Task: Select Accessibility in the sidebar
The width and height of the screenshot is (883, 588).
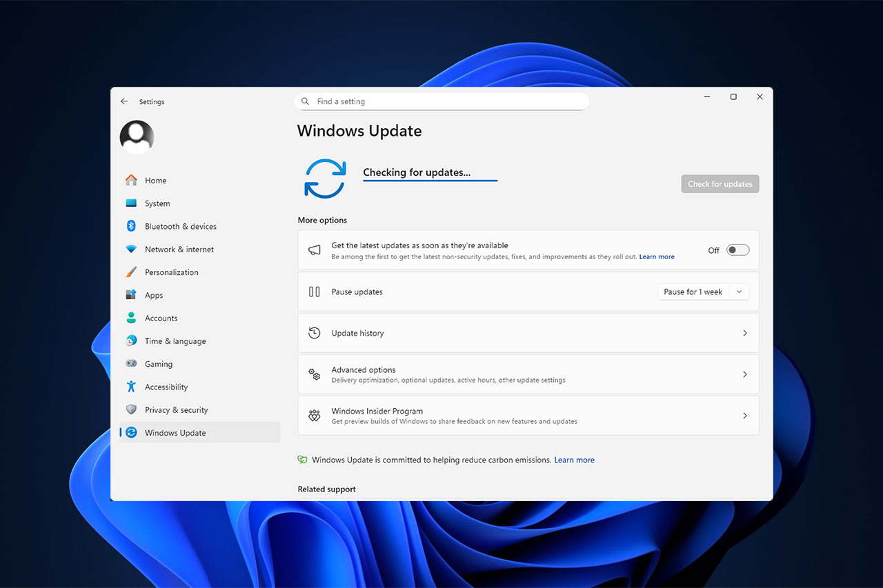Action: click(200, 387)
